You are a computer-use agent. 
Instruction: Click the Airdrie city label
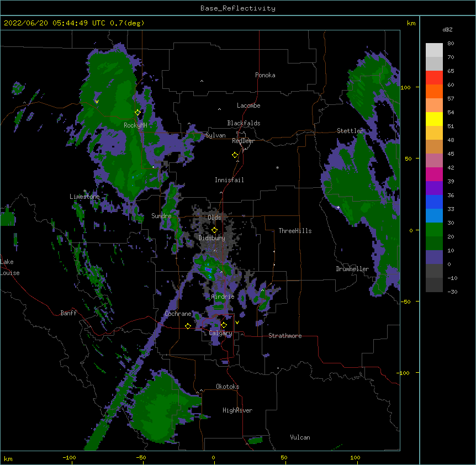pos(223,297)
